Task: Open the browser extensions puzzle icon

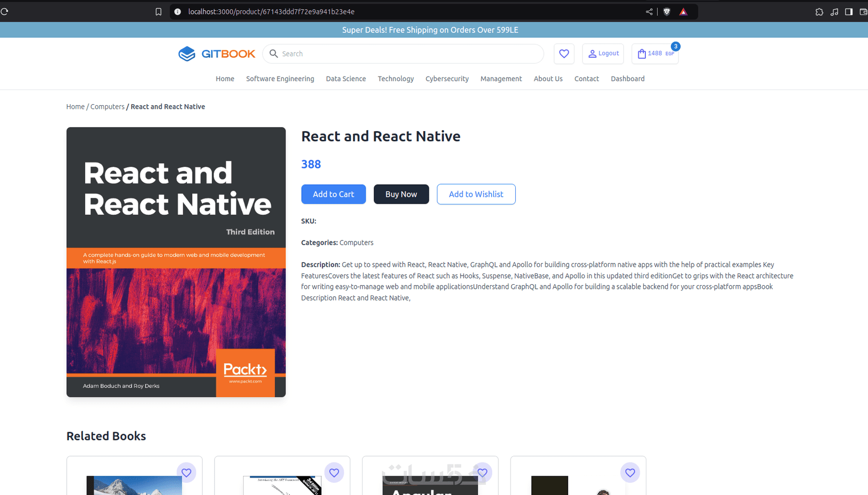Action: coord(819,12)
